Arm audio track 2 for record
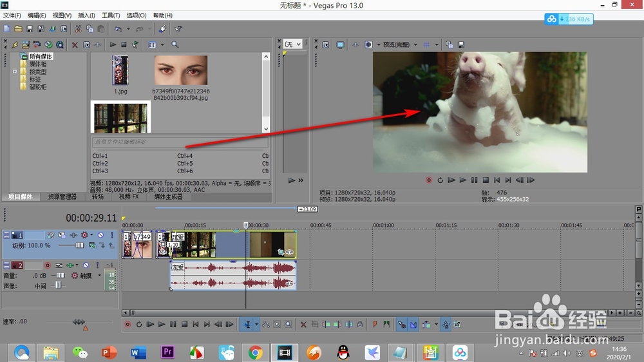This screenshot has width=644, height=362. [x=48, y=265]
